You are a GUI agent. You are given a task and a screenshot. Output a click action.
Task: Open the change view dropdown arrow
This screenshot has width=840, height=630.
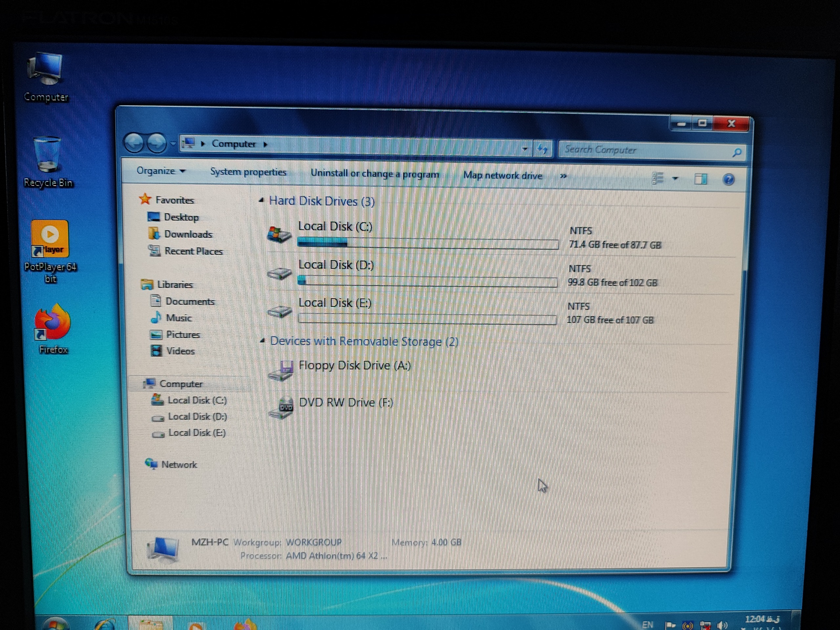point(675,178)
